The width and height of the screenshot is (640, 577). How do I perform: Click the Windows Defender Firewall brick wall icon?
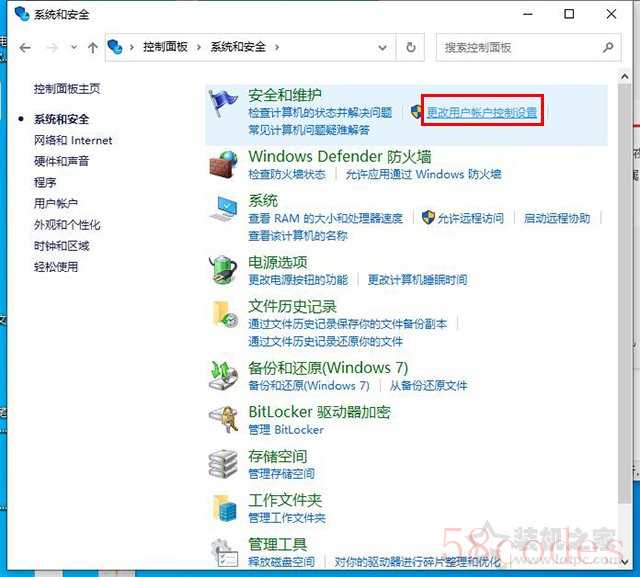tap(223, 164)
